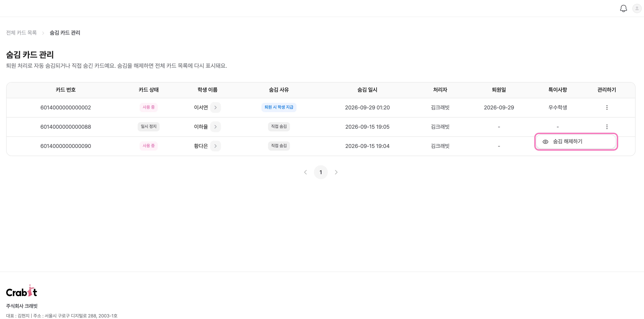Click the 일시 정지 status badge
Screen dimensions: 644x319
[x=148, y=126]
